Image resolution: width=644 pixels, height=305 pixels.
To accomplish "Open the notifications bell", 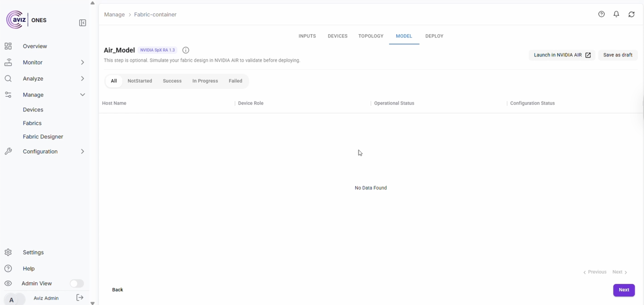I will pos(616,14).
